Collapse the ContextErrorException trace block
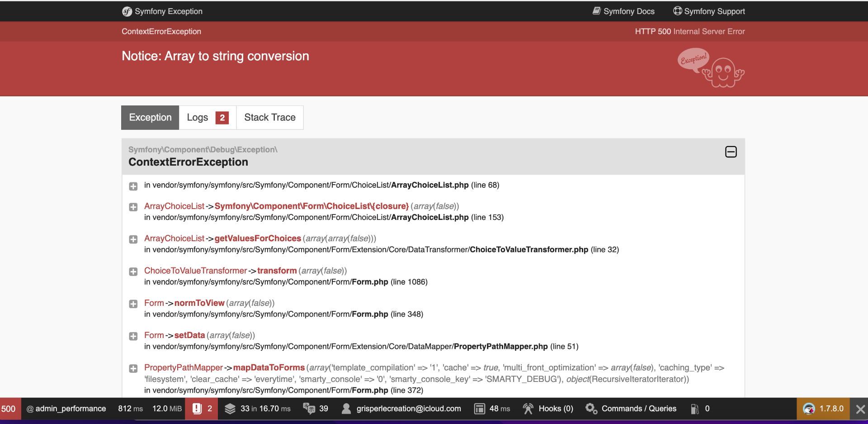This screenshot has width=868, height=424. click(x=731, y=152)
